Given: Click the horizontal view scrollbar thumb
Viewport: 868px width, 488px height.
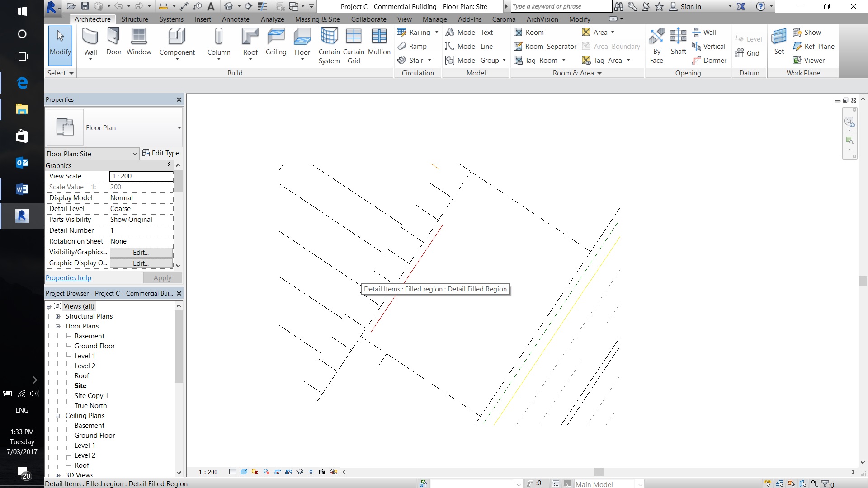Looking at the screenshot, I should [598, 472].
